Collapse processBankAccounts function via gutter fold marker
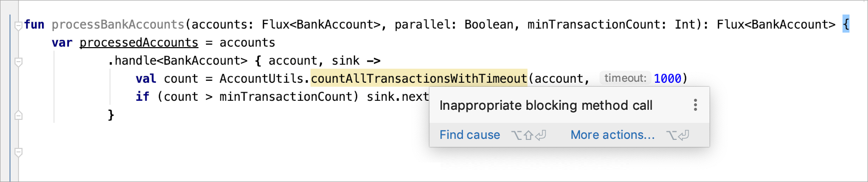The height and width of the screenshot is (182, 868). click(x=18, y=25)
